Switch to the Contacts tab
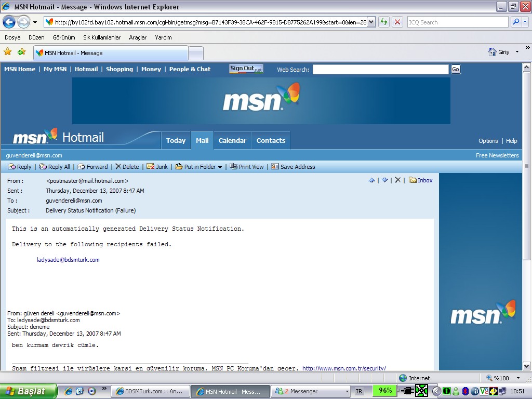Viewport: 532px width, 399px height. click(271, 140)
